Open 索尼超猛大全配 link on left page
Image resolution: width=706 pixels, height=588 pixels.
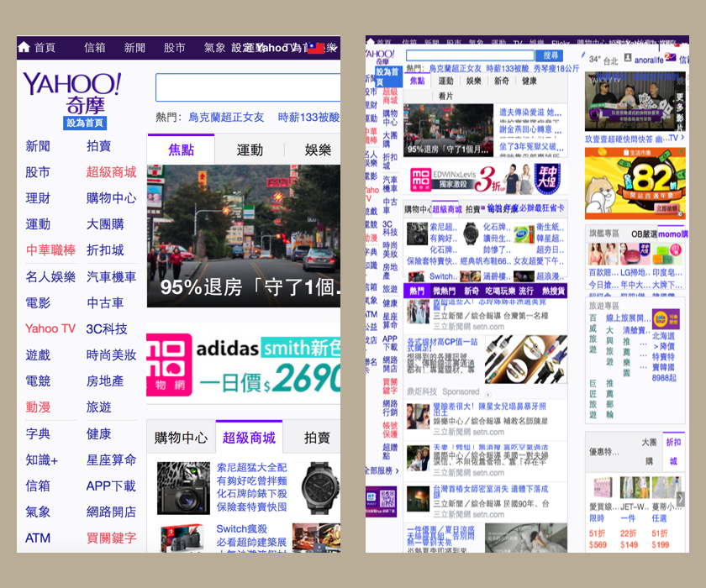point(251,468)
